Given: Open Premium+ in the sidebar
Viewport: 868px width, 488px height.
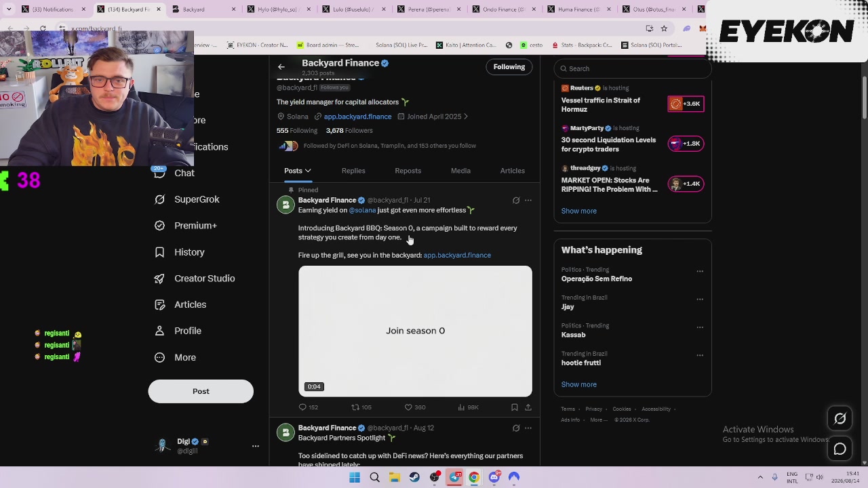Looking at the screenshot, I should (186, 226).
